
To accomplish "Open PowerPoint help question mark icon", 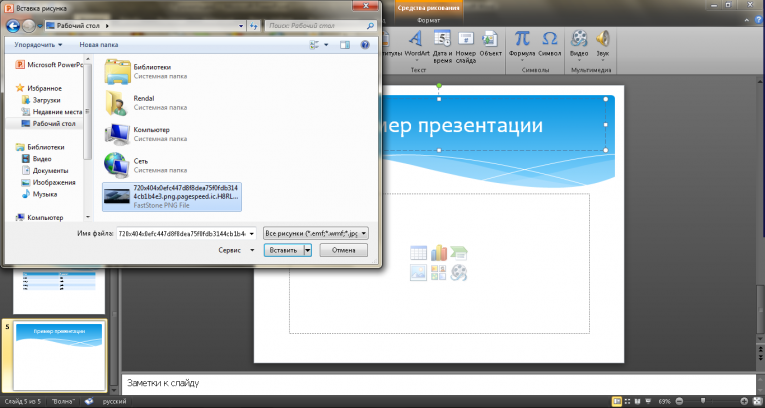I will [x=758, y=20].
